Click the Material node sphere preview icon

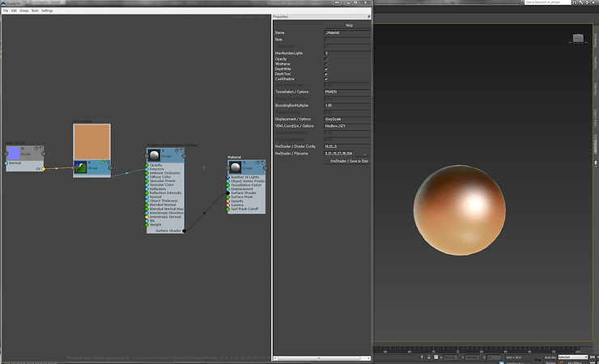pyautogui.click(x=233, y=166)
